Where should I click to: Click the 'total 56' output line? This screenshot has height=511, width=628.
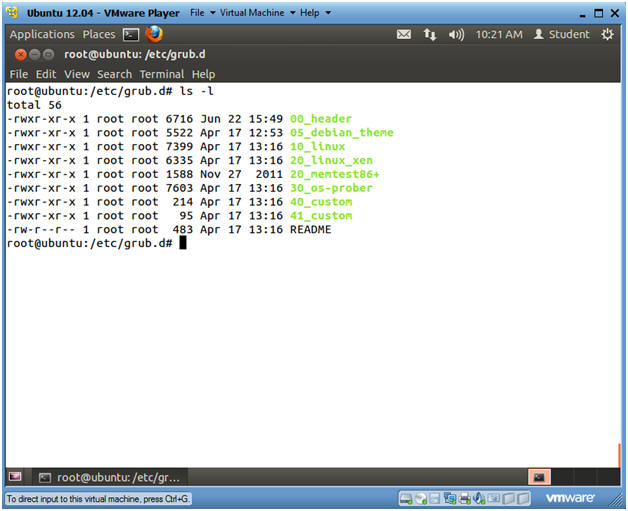point(34,105)
